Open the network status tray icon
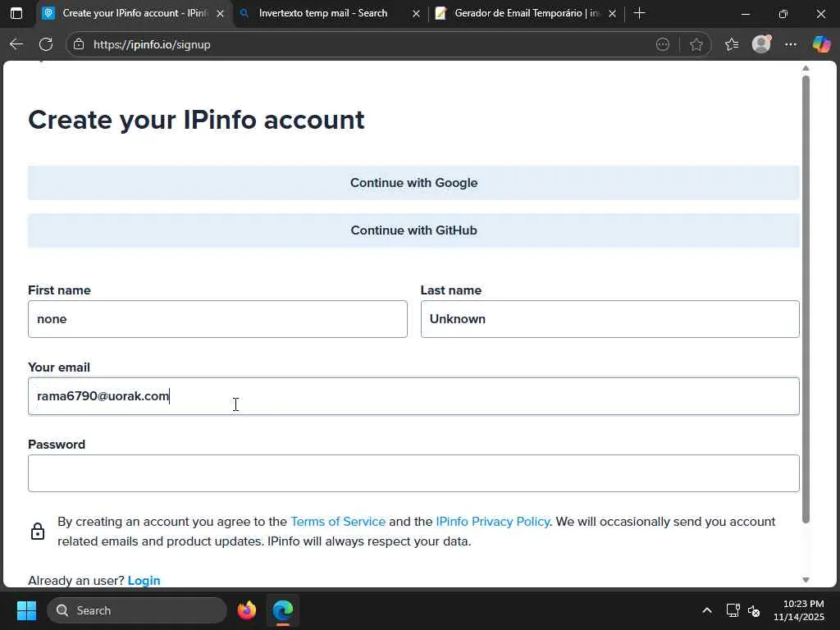Viewport: 840px width, 630px height. pyautogui.click(x=733, y=610)
